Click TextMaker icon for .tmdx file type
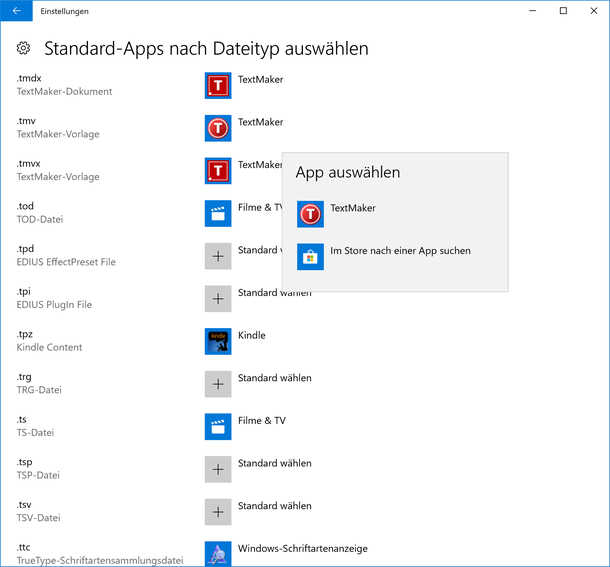This screenshot has height=567, width=610. pyautogui.click(x=218, y=86)
